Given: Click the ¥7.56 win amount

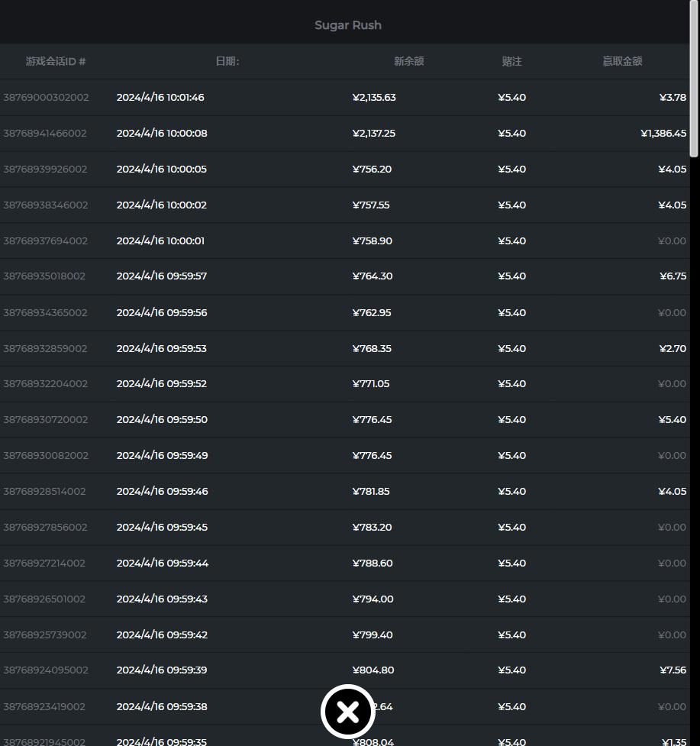Looking at the screenshot, I should 672,670.
